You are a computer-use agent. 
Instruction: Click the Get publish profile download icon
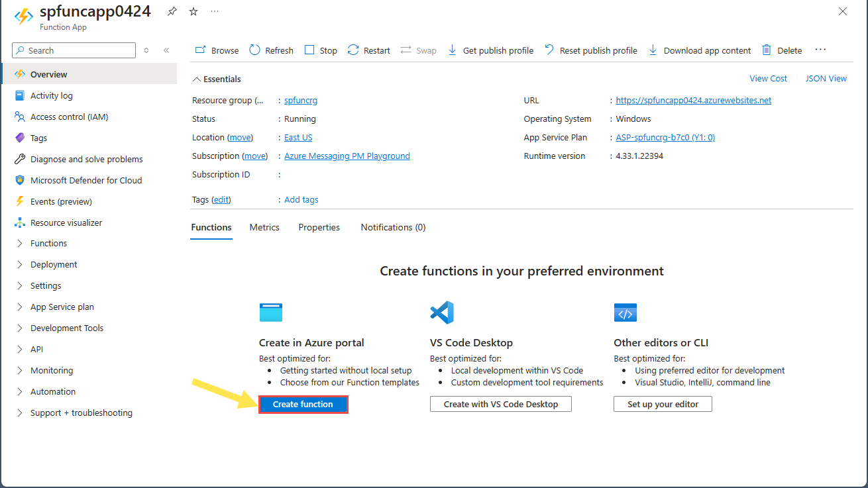tap(453, 50)
